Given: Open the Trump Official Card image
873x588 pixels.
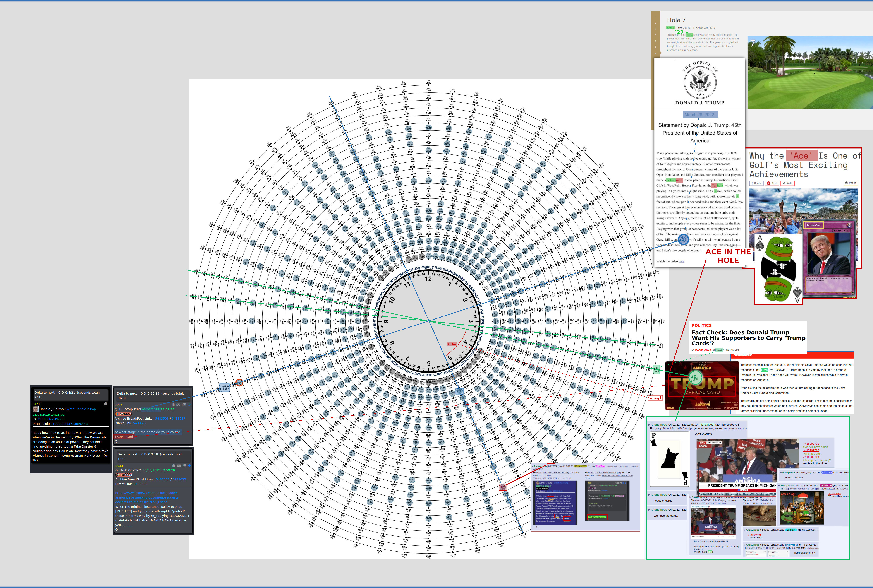Looking at the screenshot, I should 702,386.
